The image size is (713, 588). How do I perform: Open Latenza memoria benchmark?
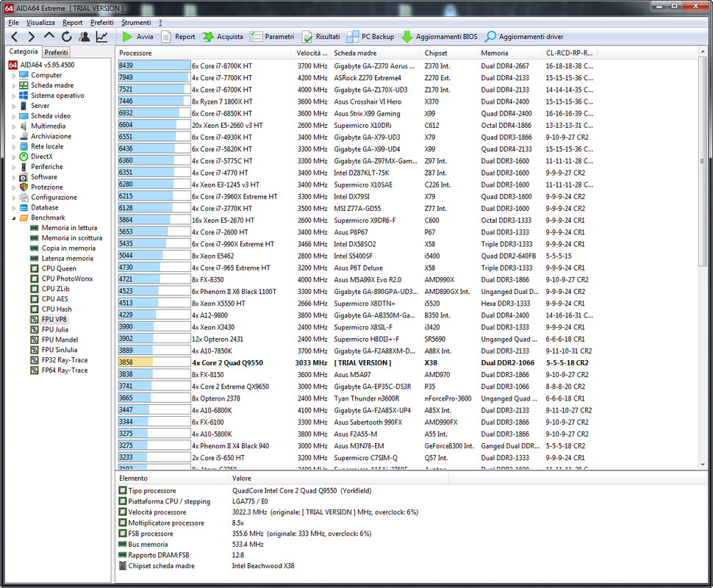[x=68, y=258]
